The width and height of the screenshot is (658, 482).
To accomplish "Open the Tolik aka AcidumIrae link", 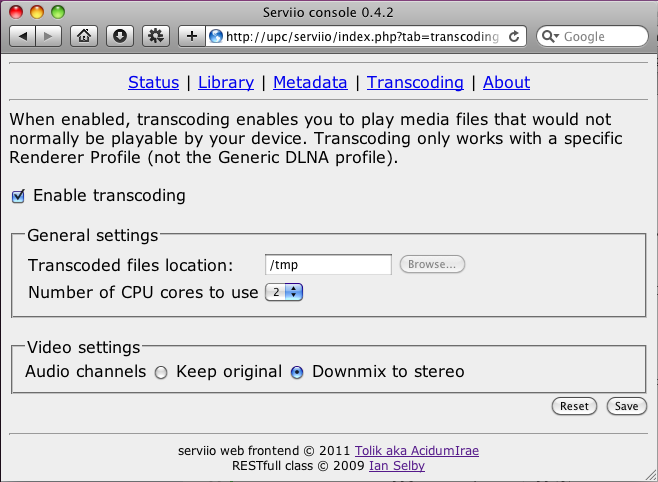I will 423,450.
